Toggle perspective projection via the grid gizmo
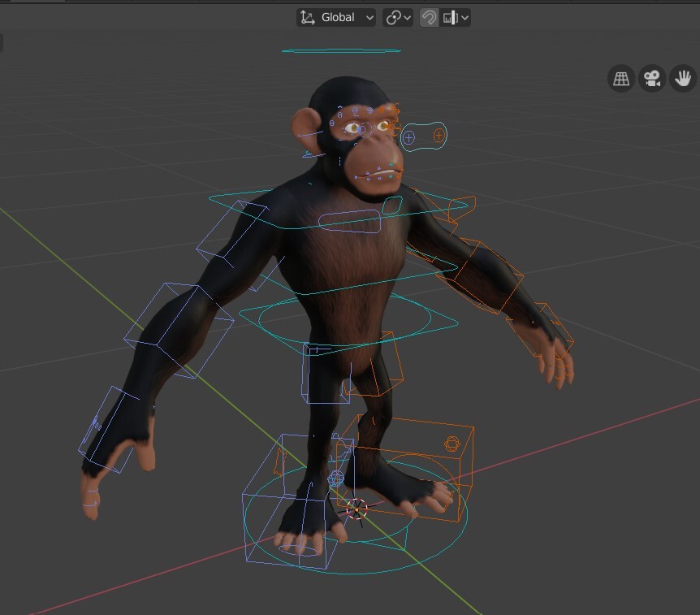 click(620, 78)
